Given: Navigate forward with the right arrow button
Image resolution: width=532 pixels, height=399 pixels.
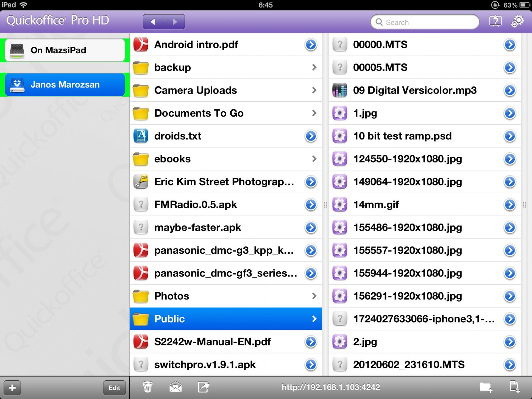Looking at the screenshot, I should pyautogui.click(x=175, y=22).
